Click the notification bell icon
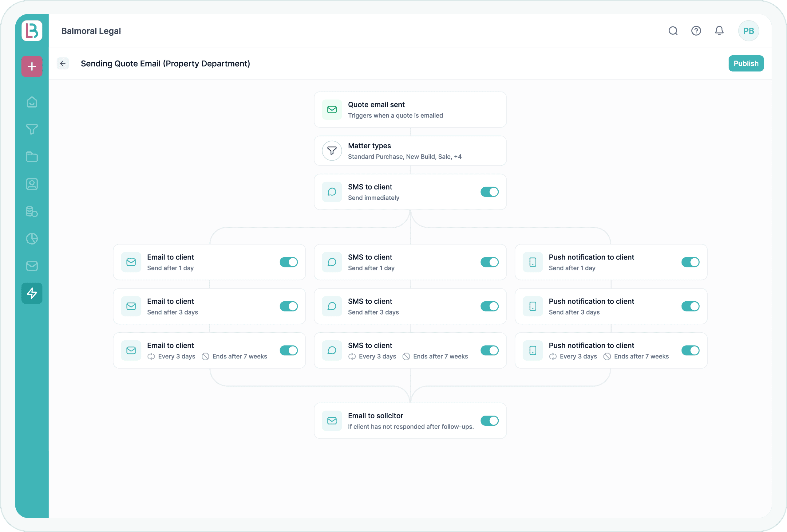Image resolution: width=787 pixels, height=532 pixels. pos(719,30)
